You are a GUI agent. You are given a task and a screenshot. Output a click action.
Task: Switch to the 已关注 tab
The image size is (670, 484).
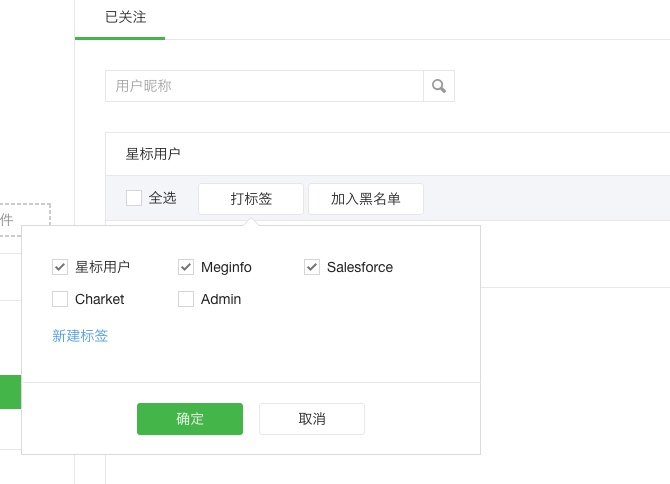(125, 18)
